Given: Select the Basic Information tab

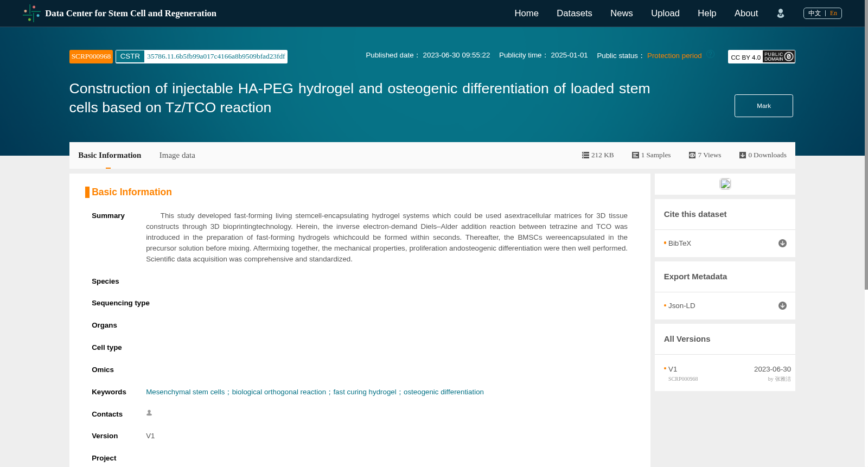Looking at the screenshot, I should 110,155.
